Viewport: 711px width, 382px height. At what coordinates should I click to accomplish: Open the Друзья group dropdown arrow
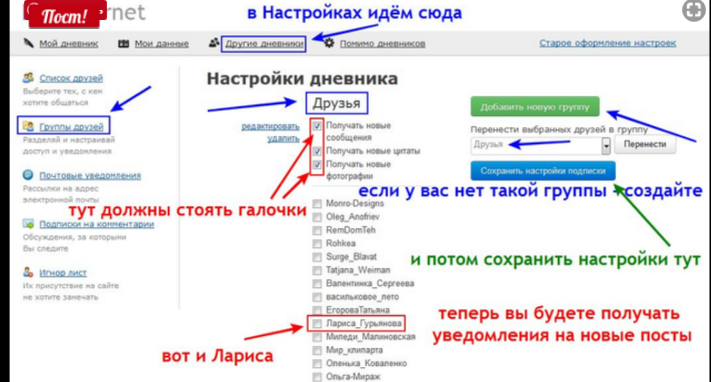tap(606, 146)
